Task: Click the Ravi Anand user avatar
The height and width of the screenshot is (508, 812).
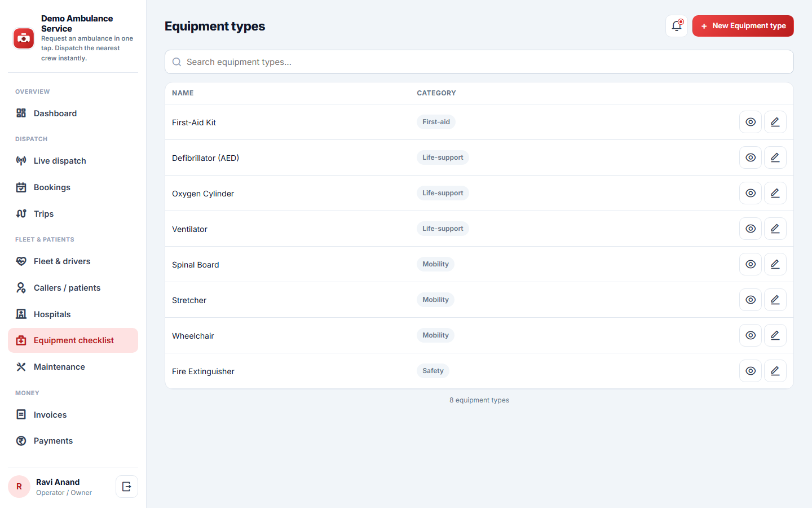Action: [x=19, y=487]
